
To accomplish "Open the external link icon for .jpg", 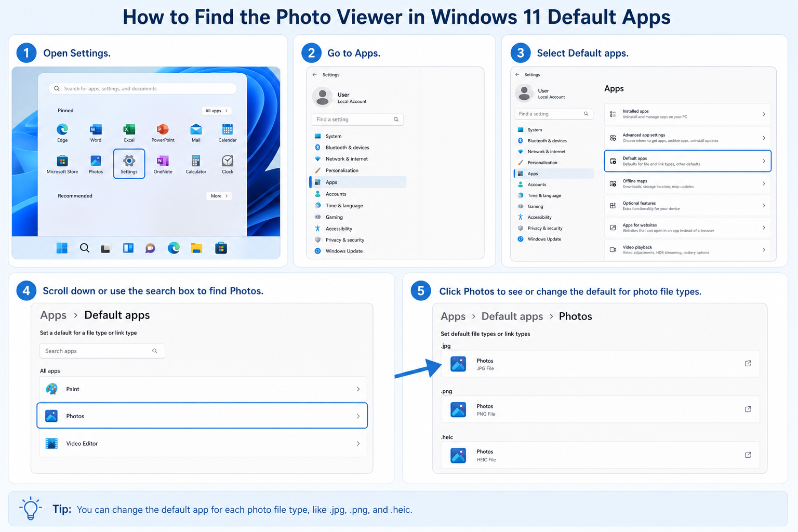I will click(748, 364).
